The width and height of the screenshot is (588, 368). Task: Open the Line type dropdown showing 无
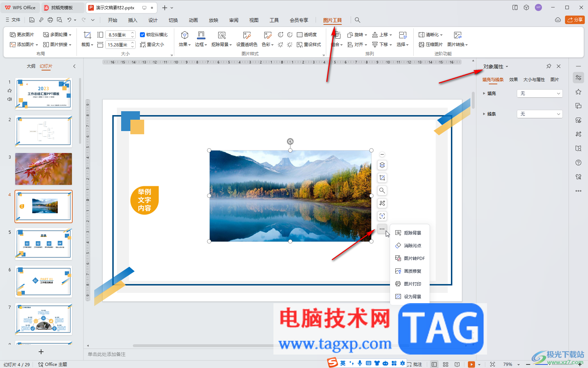click(540, 114)
